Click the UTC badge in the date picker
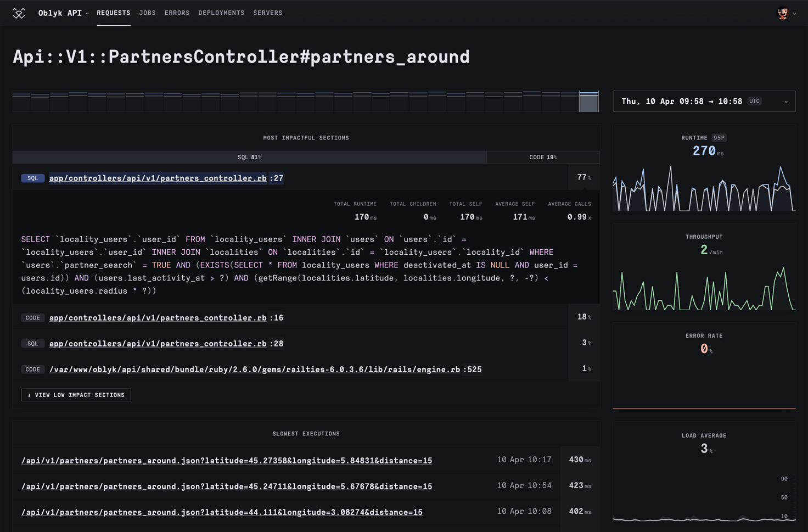 pos(754,101)
